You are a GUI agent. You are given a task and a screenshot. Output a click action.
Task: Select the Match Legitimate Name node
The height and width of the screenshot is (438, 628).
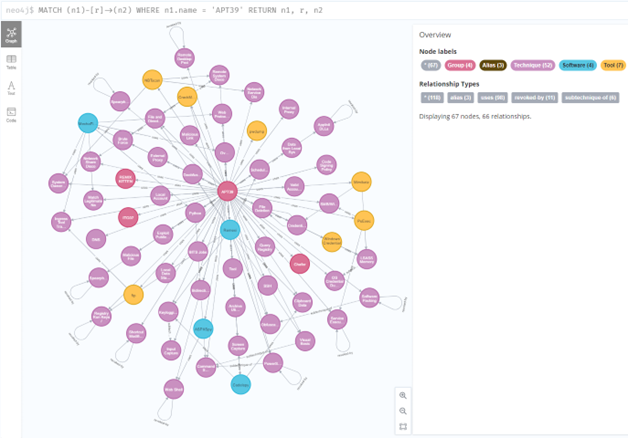(x=93, y=201)
